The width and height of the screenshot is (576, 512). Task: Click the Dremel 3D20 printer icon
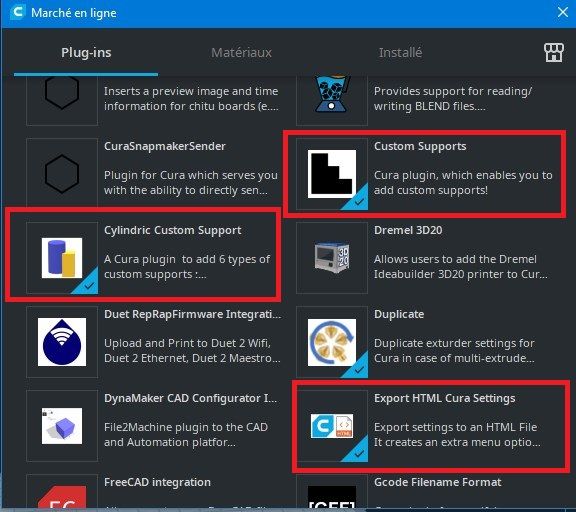point(332,257)
